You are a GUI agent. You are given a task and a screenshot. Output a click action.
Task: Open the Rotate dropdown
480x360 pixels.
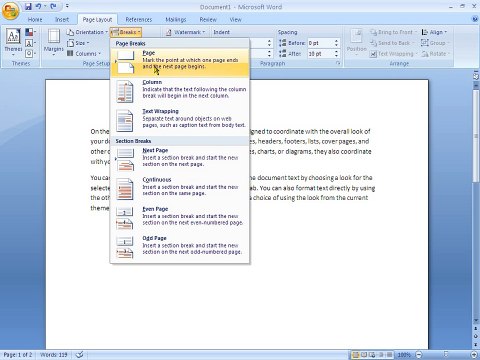[435, 53]
